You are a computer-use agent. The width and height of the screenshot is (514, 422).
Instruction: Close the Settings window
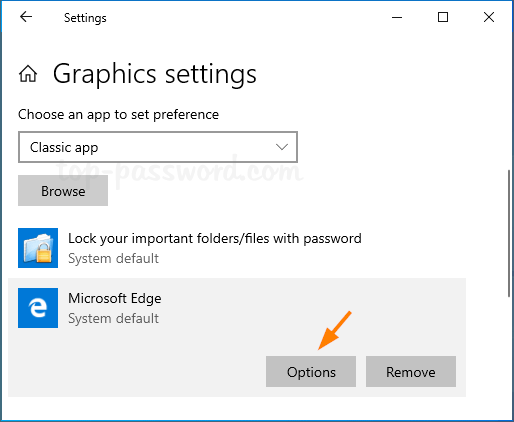click(489, 17)
